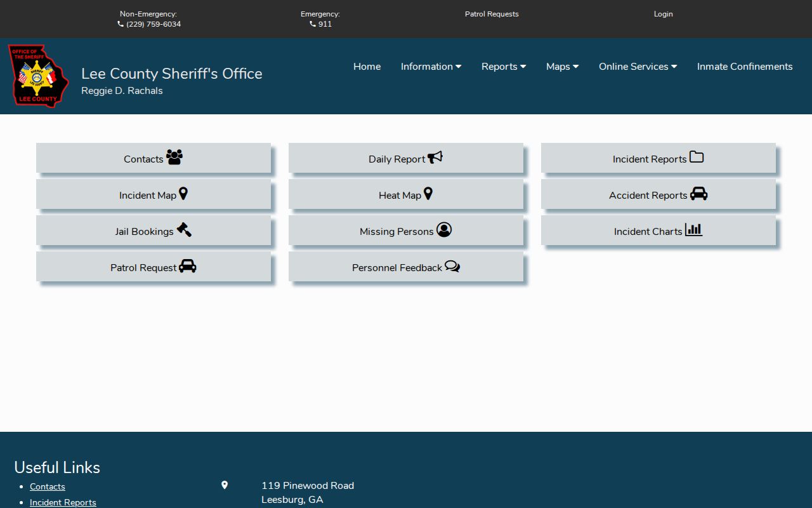Click Incident Reports link under Useful Links

[x=63, y=502]
